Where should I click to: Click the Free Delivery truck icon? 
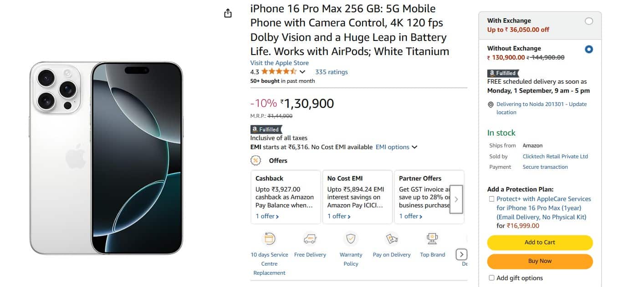tap(310, 238)
